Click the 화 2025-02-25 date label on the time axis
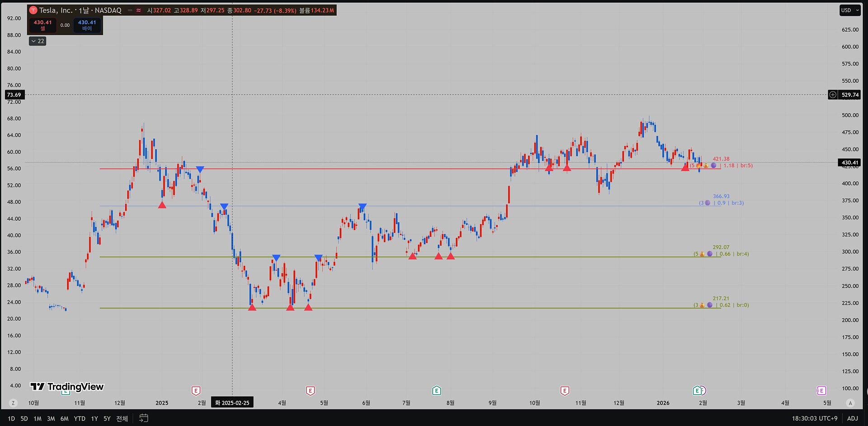Image resolution: width=868 pixels, height=426 pixels. pyautogui.click(x=232, y=403)
